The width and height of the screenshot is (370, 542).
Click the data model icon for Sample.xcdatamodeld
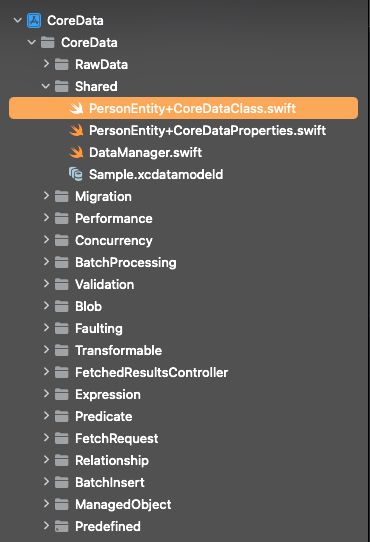[x=76, y=174]
